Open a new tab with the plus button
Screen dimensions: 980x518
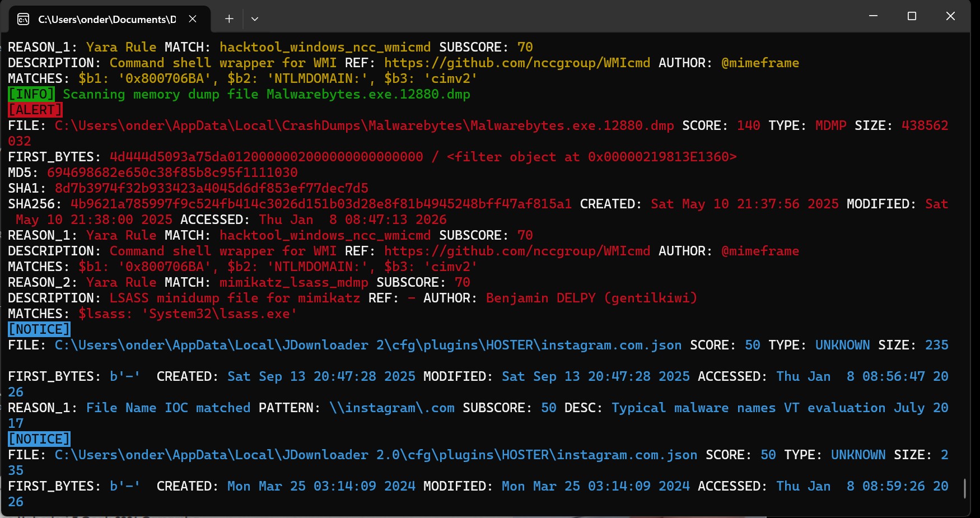click(x=229, y=19)
